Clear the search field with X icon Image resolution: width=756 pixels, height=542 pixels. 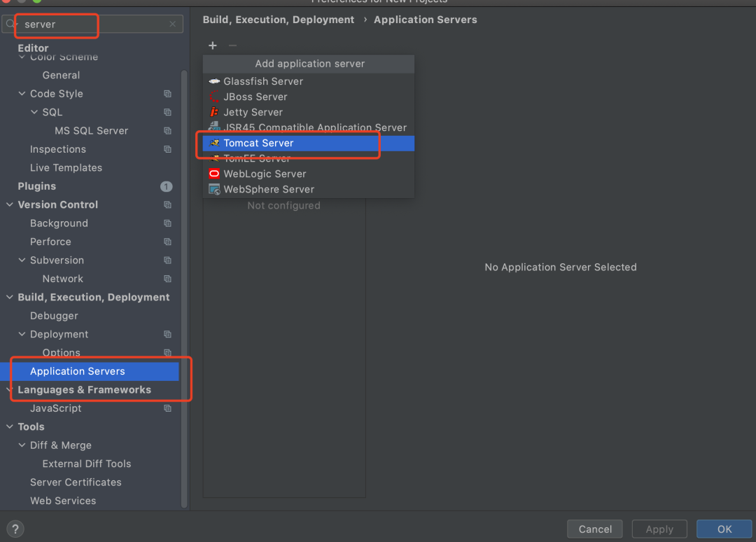point(173,24)
